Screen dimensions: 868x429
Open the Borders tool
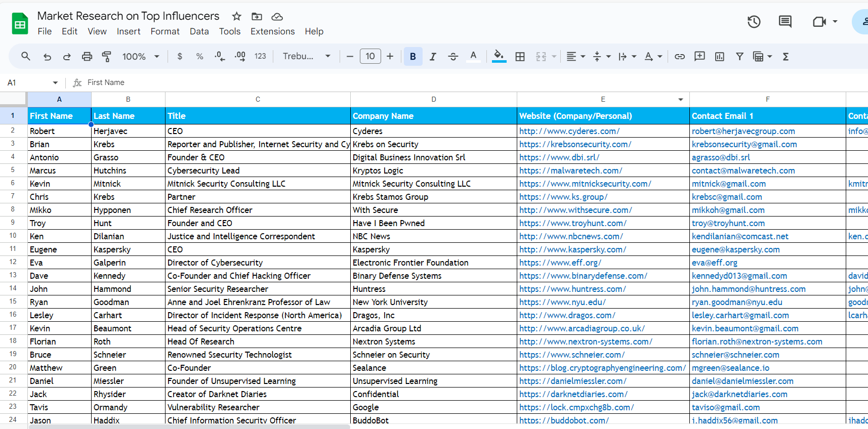(x=520, y=57)
